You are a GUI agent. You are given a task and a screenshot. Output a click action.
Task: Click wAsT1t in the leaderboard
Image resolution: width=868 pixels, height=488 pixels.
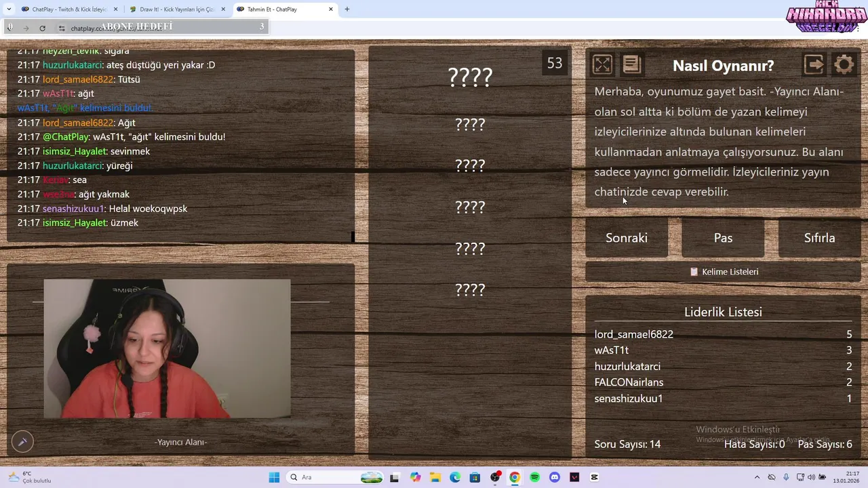pos(612,350)
